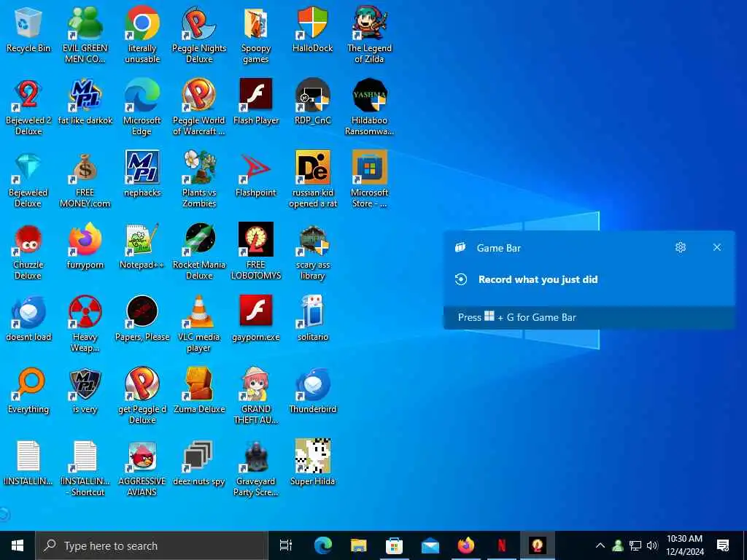This screenshot has height=560, width=747.
Task: Open Microsoft Edge from the taskbar
Action: (x=322, y=545)
